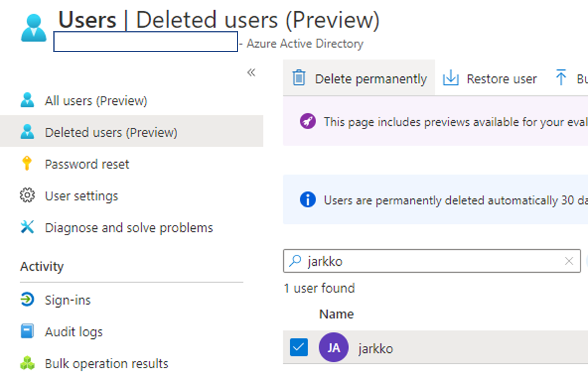Click the JA avatar circle

pos(333,348)
